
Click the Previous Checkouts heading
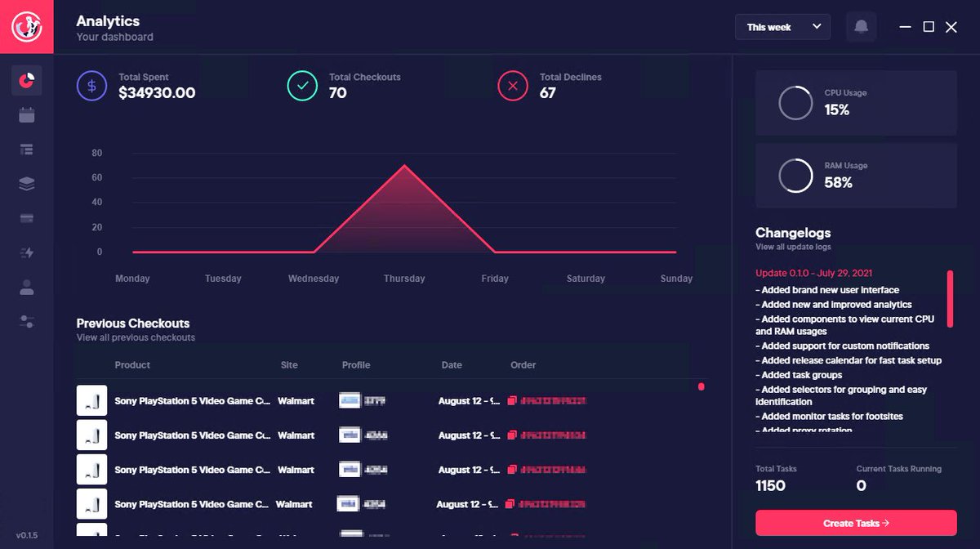coord(133,324)
